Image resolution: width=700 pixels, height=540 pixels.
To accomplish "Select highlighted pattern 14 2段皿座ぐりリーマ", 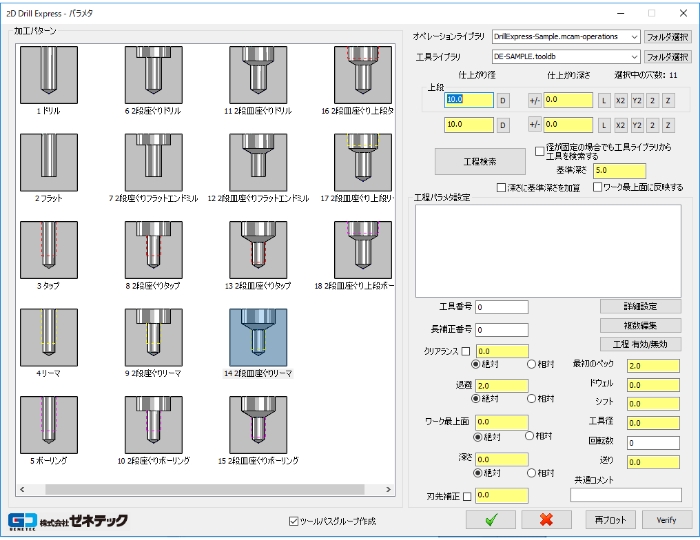I will (258, 337).
